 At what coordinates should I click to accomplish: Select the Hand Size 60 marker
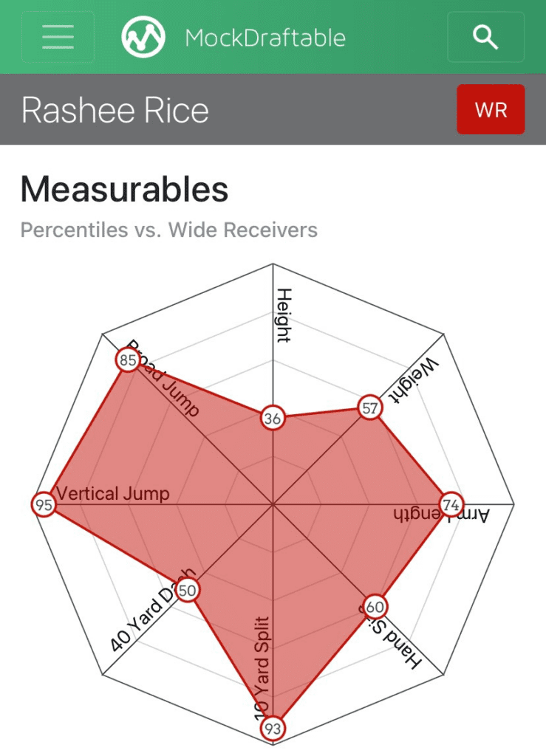(375, 607)
